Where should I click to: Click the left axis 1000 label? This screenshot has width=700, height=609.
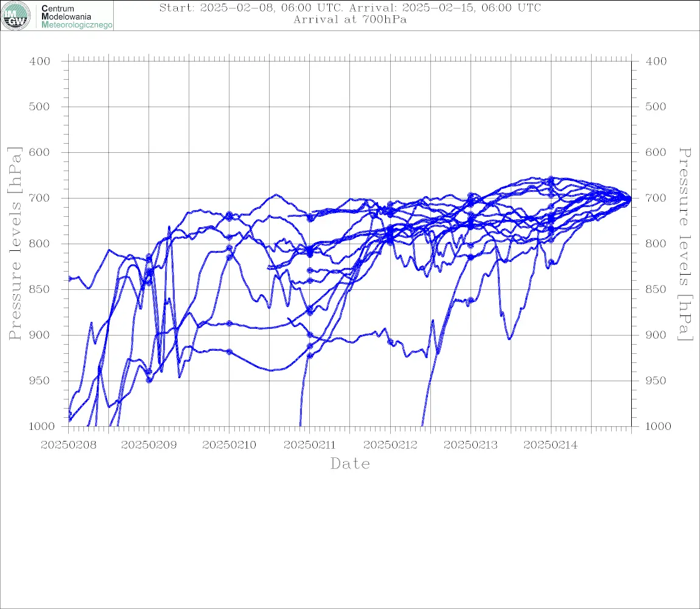point(42,426)
